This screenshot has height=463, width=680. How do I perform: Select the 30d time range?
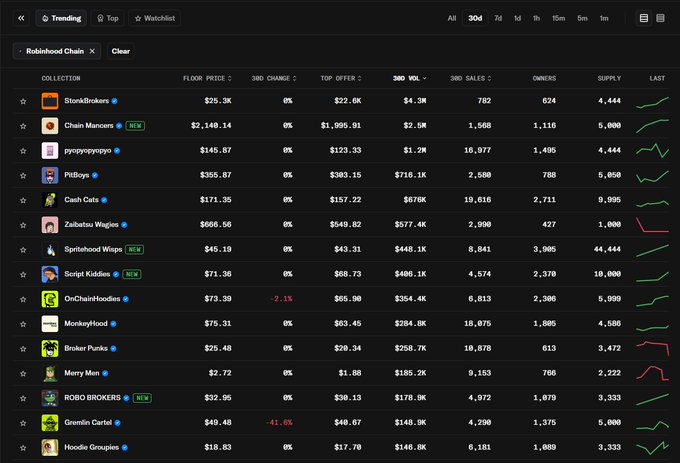coord(475,18)
